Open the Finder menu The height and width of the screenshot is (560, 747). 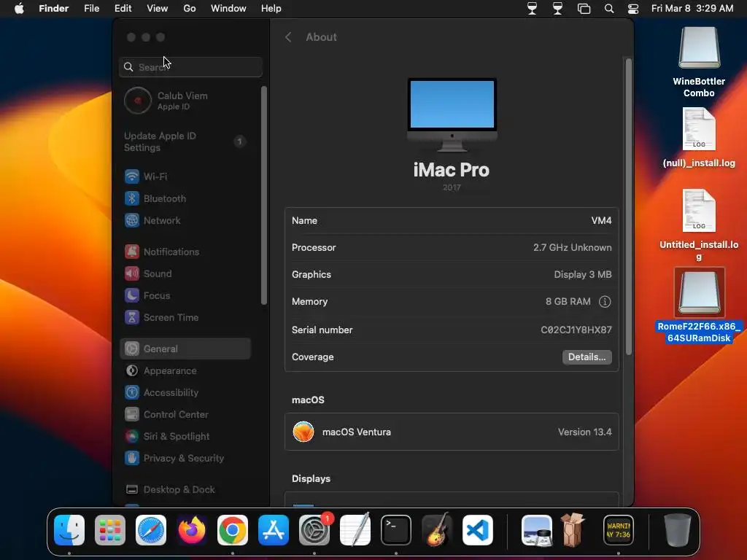pos(54,9)
